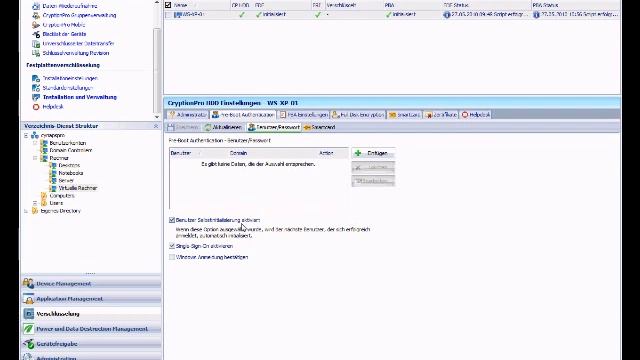Click the green leaf Power Management icon
The image size is (640, 360).
click(29, 329)
